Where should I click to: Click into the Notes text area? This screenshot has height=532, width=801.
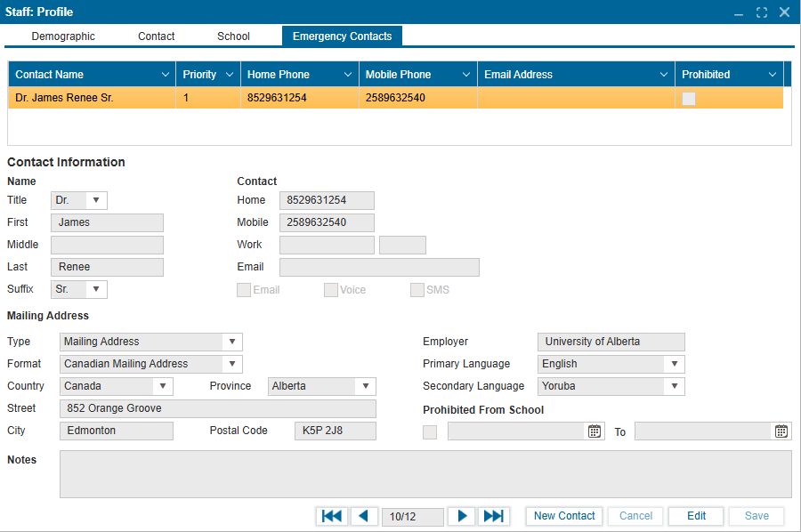pos(425,473)
